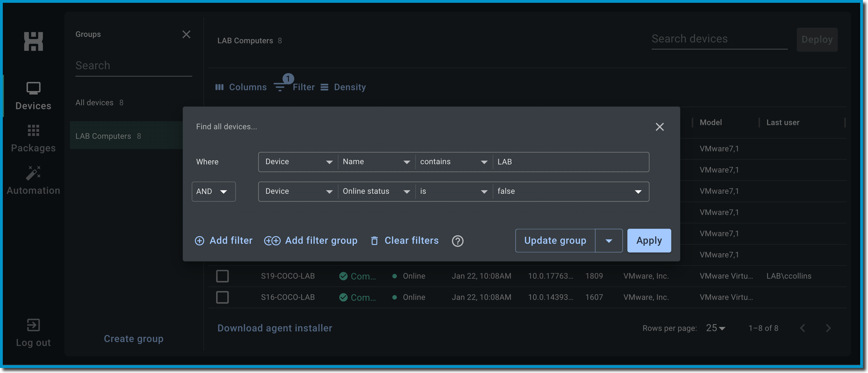
Task: Click Add filter group
Action: pos(311,241)
